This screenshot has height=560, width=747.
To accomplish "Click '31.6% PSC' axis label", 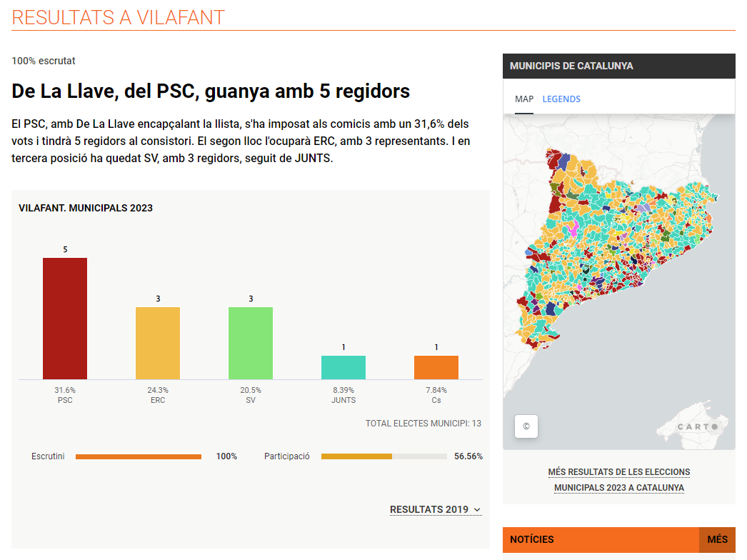I will click(65, 395).
